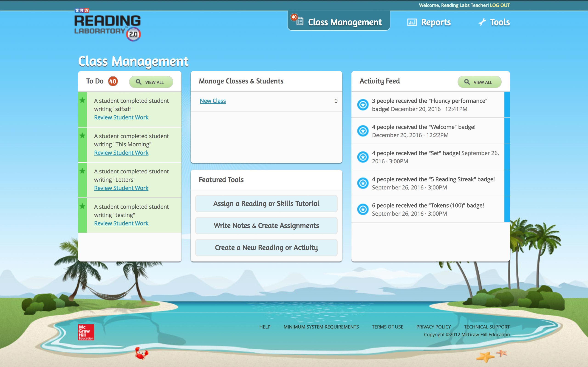Click the badge icon for "Tokens (100)" entry
This screenshot has height=367, width=588.
363,209
